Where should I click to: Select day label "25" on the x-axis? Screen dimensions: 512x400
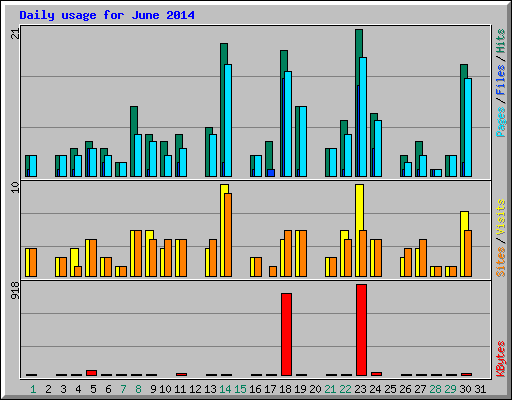390,389
